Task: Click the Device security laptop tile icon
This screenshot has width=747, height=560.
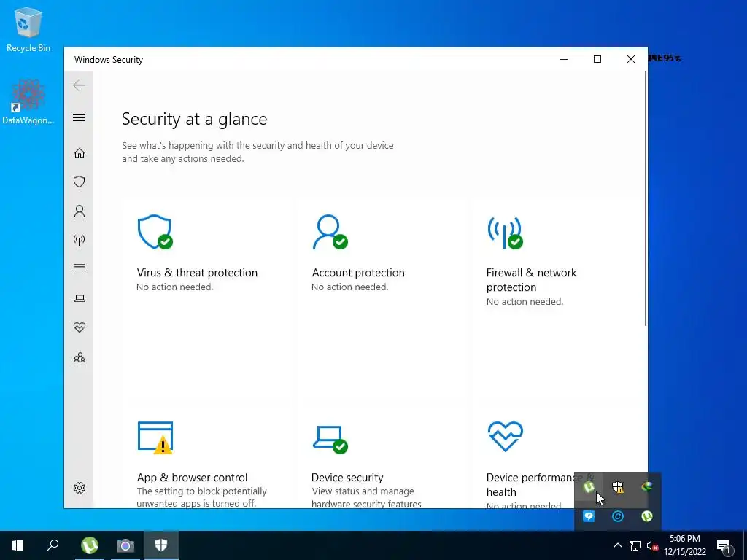Action: coord(330,439)
